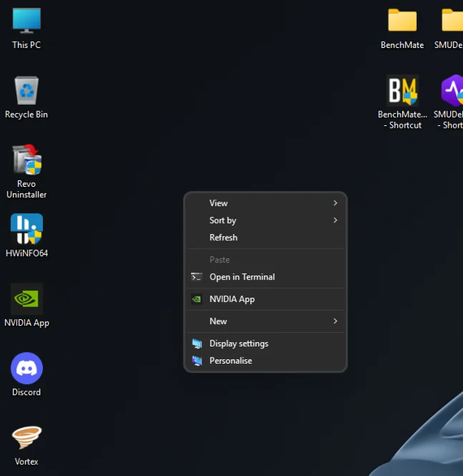Click the "Discord" label text
This screenshot has height=476, width=463.
(27, 392)
